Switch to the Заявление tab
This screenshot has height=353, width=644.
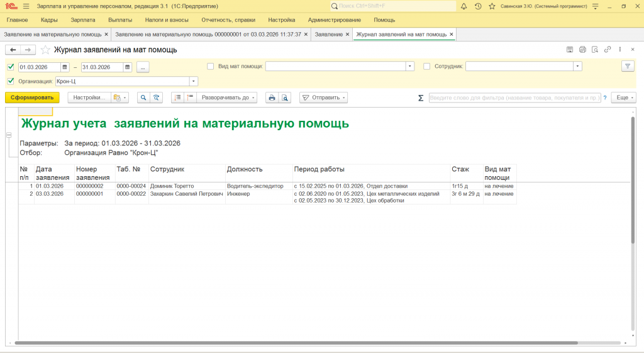(328, 34)
